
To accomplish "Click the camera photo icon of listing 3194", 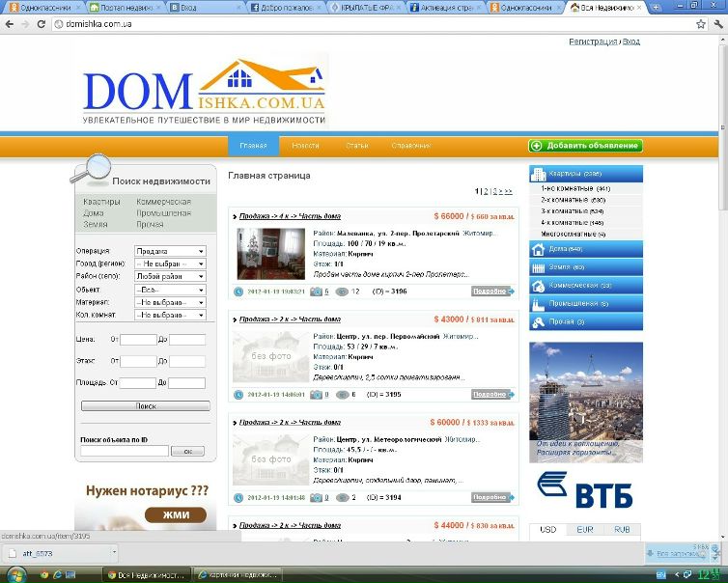I will [x=316, y=498].
